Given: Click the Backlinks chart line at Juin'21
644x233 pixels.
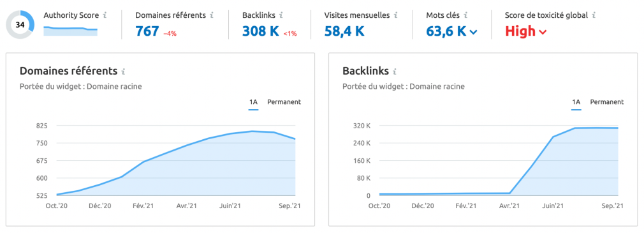Looking at the screenshot, I should point(553,137).
